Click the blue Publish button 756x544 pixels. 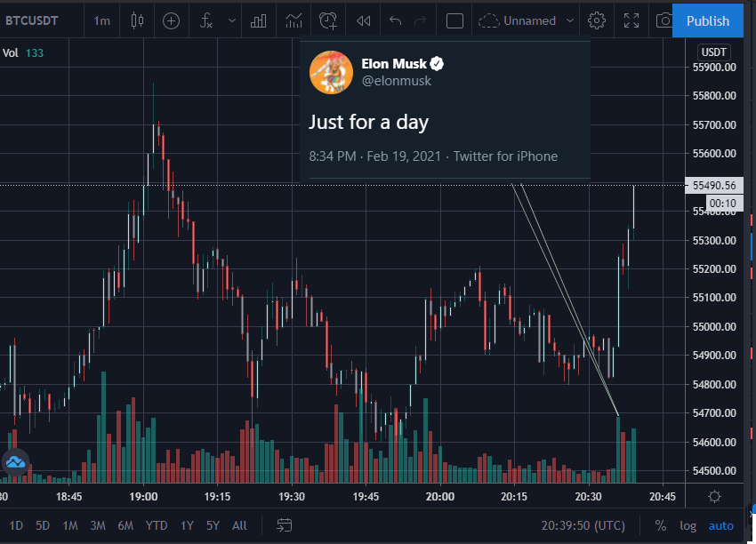click(708, 20)
